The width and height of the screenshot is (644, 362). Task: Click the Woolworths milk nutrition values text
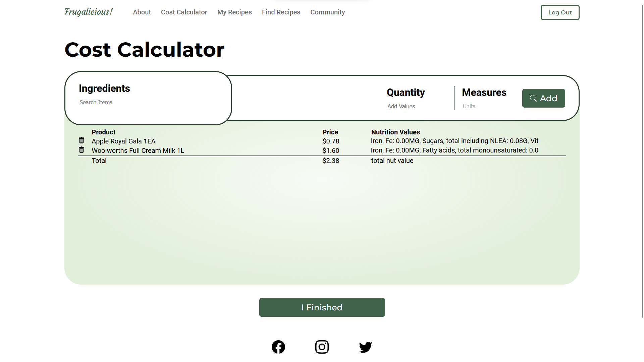[x=454, y=150]
